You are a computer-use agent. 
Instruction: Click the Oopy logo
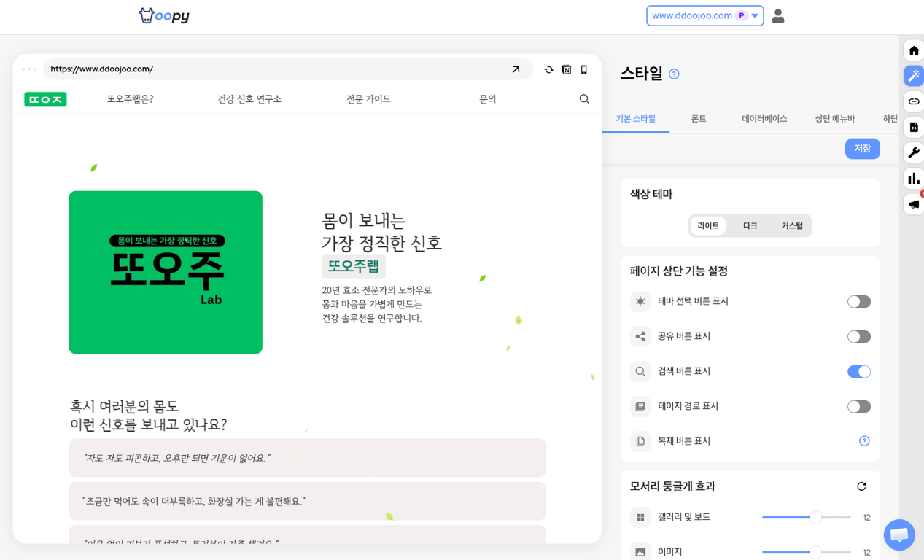click(164, 15)
